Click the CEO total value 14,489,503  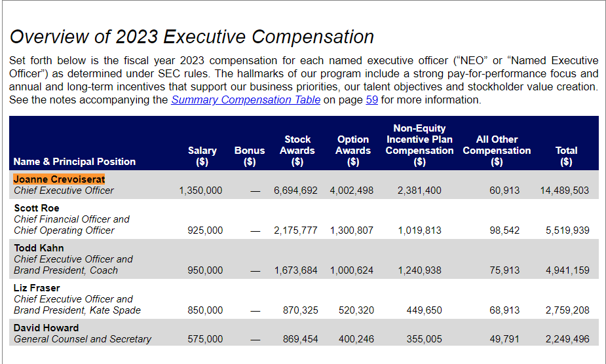[x=564, y=191]
